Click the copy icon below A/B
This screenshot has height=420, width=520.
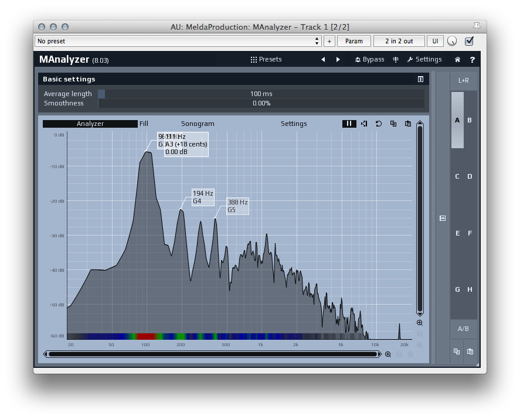[x=456, y=351]
